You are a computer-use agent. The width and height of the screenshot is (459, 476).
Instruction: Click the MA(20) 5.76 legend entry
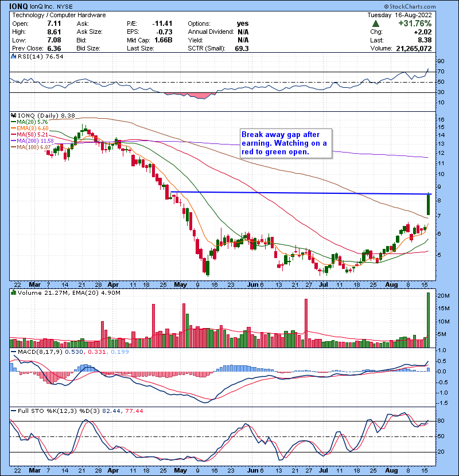pos(32,122)
